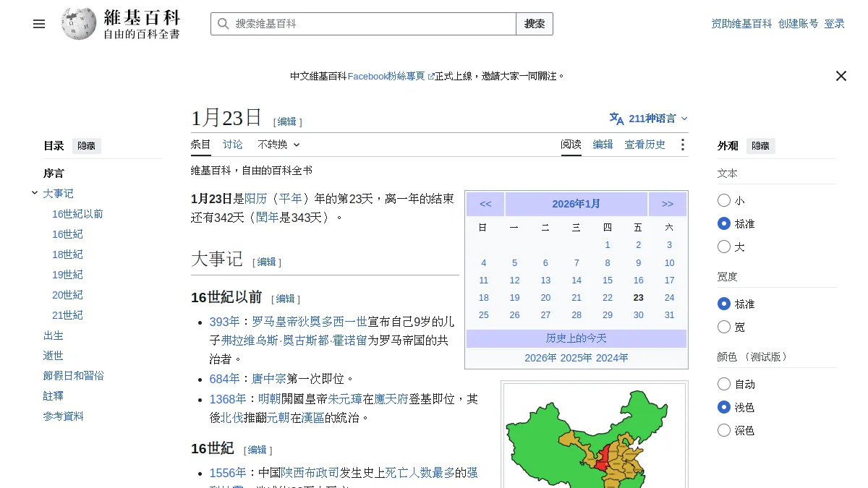Open the 查看历史 tab

(645, 145)
